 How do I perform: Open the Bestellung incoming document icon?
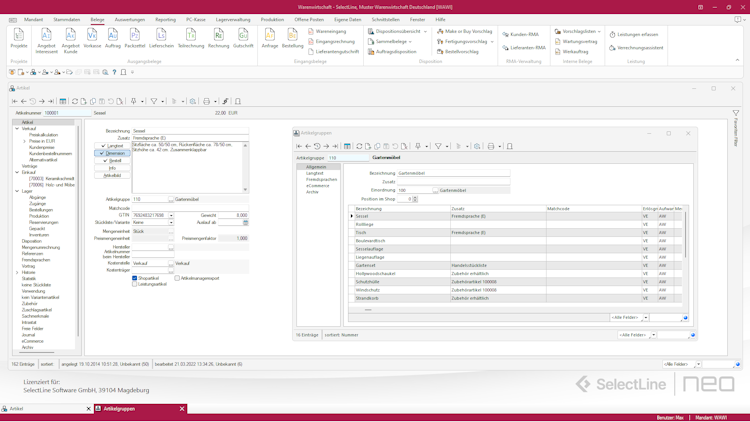coord(292,38)
